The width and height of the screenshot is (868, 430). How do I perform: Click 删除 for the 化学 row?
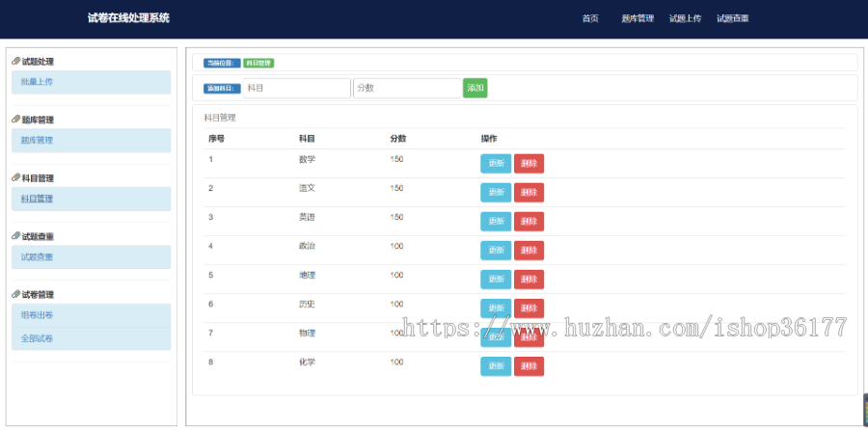click(x=529, y=366)
